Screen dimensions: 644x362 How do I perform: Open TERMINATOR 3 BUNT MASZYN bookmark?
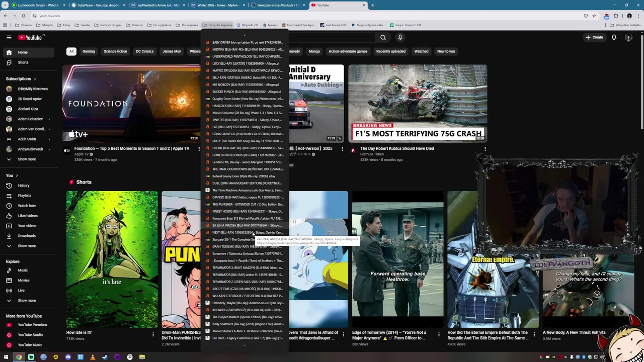pyautogui.click(x=245, y=268)
